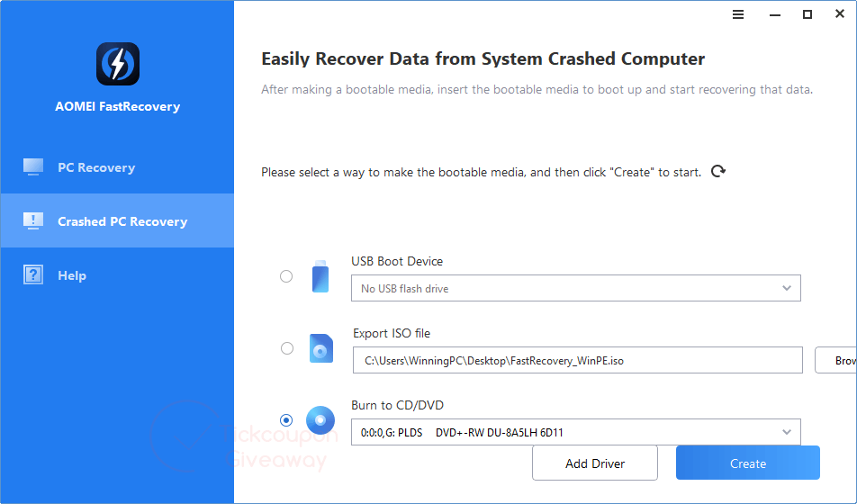Viewport: 857px width, 504px height.
Task: Click the 'Easily Recover Data from System Crashed Computer' heading
Action: [483, 59]
